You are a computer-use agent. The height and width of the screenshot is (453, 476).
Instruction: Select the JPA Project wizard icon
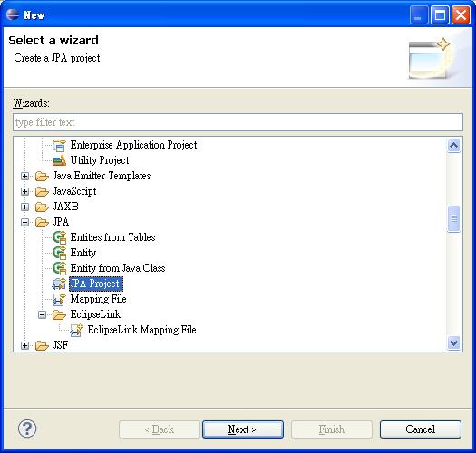pos(59,284)
